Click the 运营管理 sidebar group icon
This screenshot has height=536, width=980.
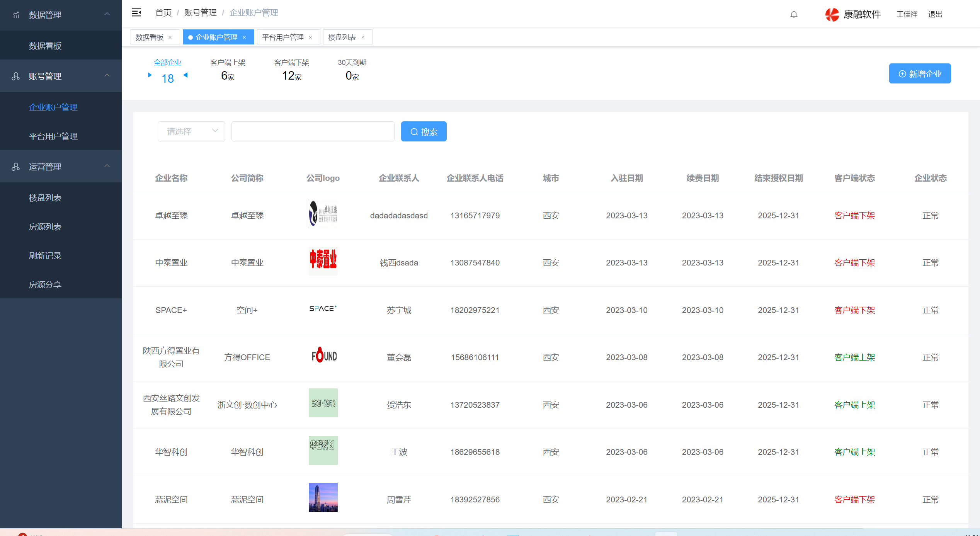click(x=16, y=167)
